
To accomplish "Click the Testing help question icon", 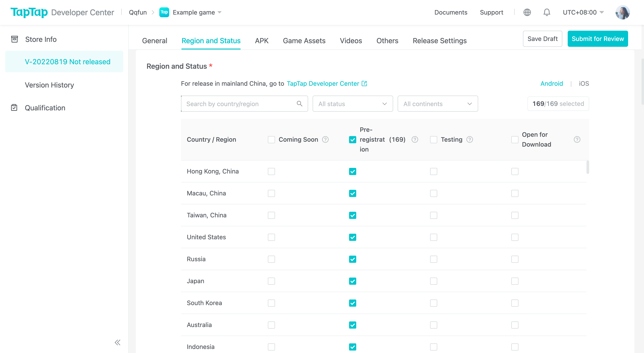I will [470, 139].
